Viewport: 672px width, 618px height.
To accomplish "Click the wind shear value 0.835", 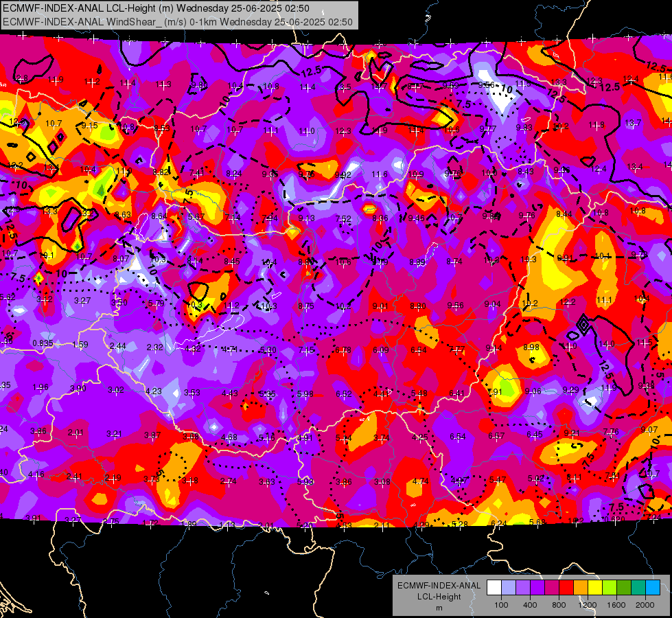I will click(43, 343).
